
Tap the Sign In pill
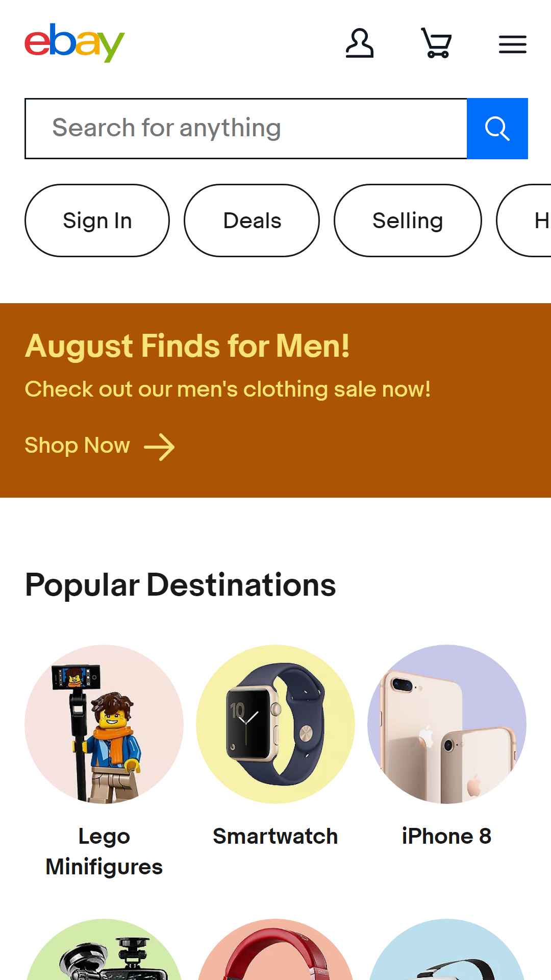click(x=97, y=220)
